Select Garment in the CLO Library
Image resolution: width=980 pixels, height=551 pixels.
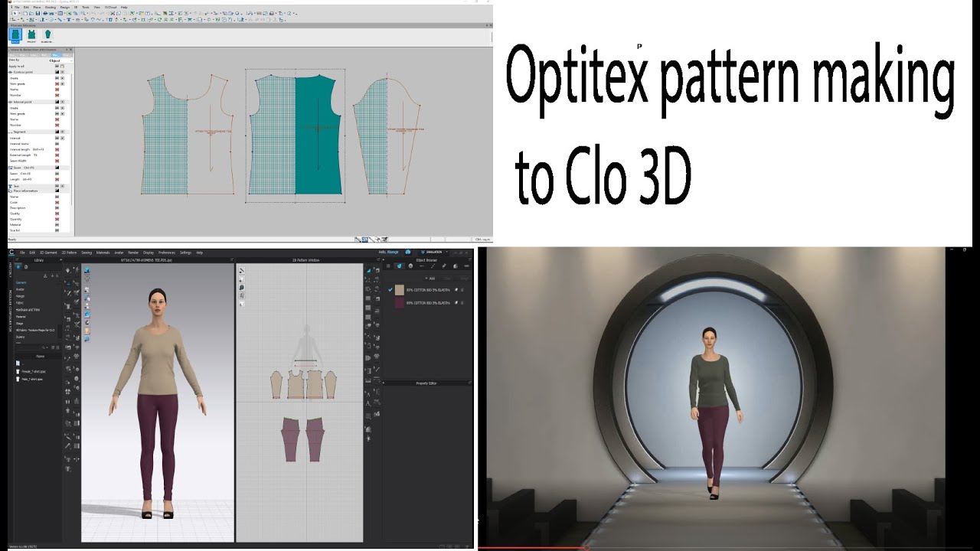[x=21, y=282]
